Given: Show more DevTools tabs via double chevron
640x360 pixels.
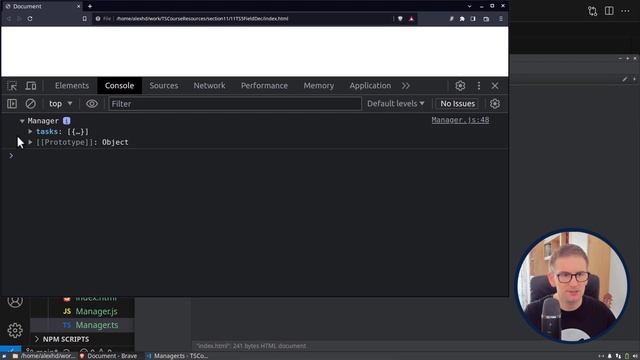Looking at the screenshot, I should (x=405, y=86).
